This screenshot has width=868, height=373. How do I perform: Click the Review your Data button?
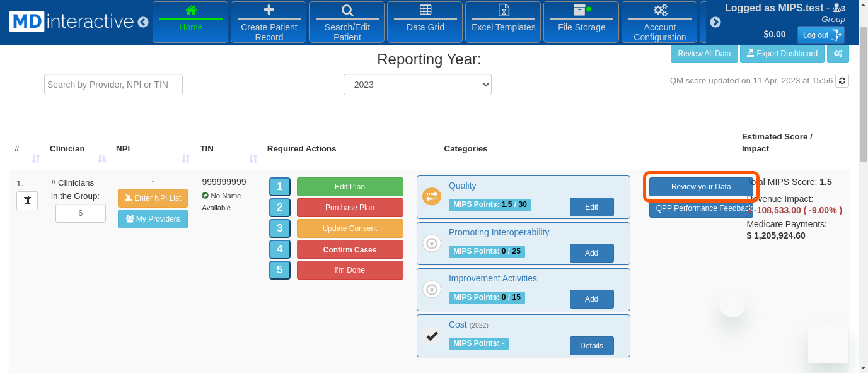pyautogui.click(x=701, y=187)
